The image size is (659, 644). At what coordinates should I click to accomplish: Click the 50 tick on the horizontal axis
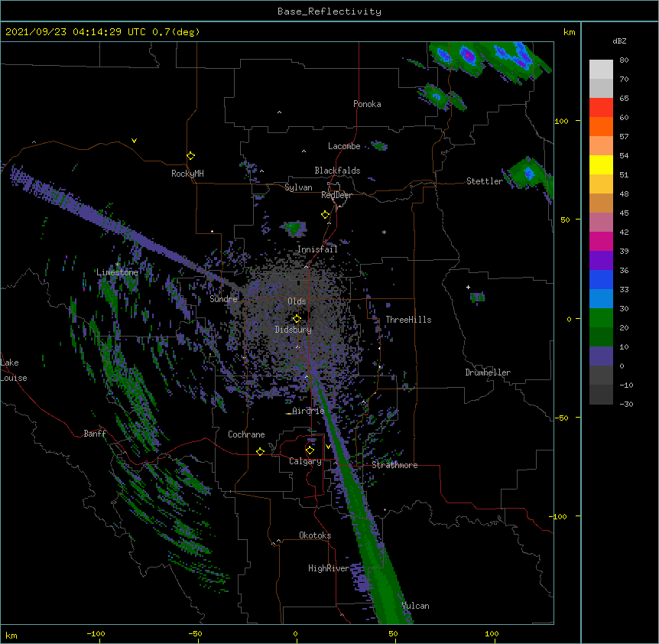pos(393,633)
